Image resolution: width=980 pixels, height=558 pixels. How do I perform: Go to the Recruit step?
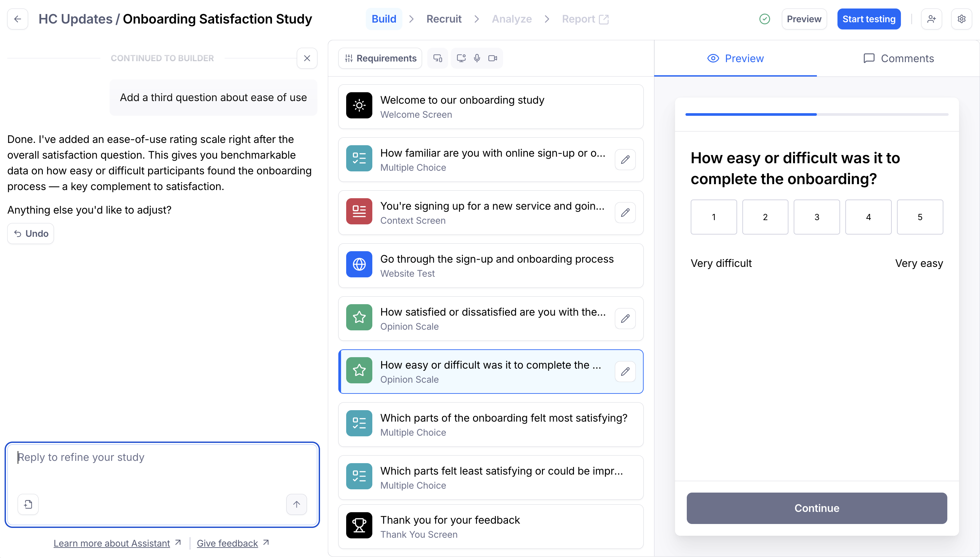444,19
